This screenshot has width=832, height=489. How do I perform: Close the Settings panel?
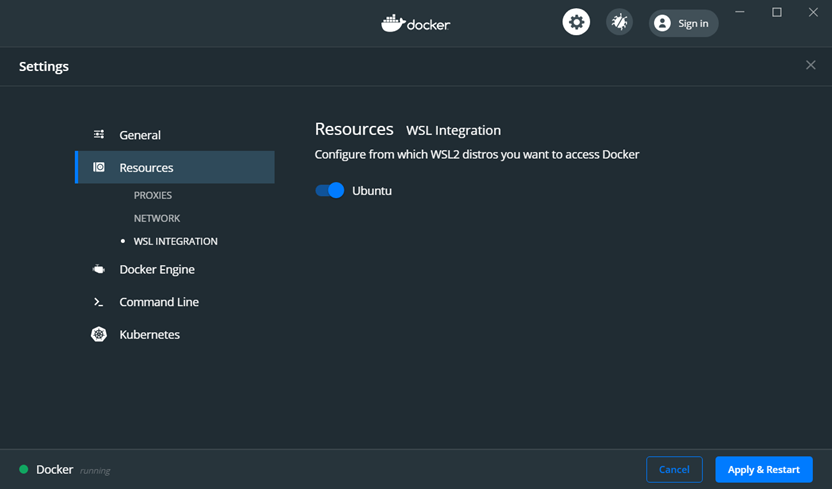[810, 65]
